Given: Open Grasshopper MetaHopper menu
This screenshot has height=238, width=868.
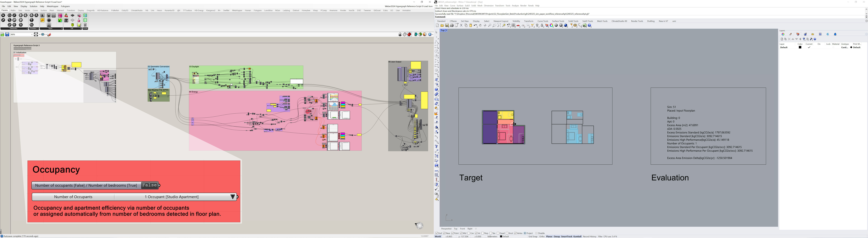Looking at the screenshot, I should (x=53, y=6).
